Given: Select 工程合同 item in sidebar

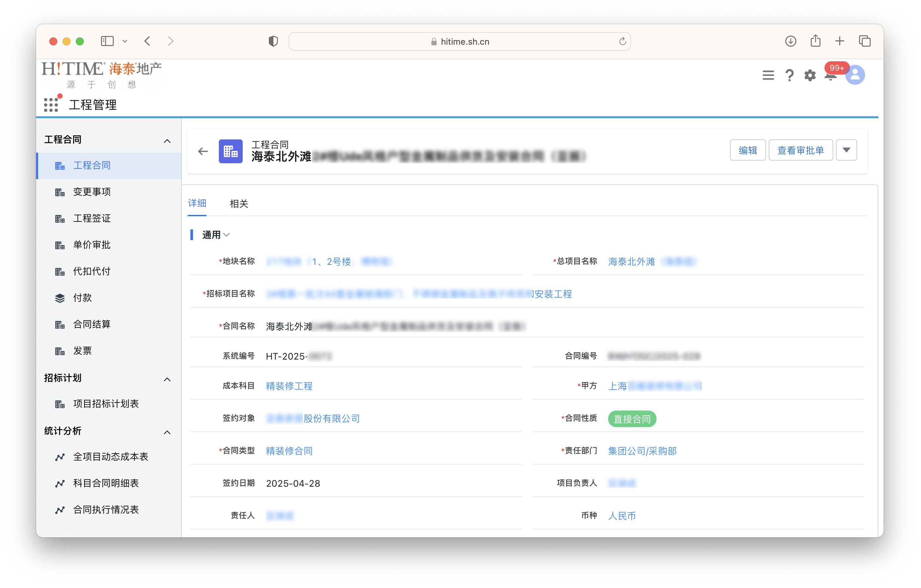Looking at the screenshot, I should click(x=109, y=166).
